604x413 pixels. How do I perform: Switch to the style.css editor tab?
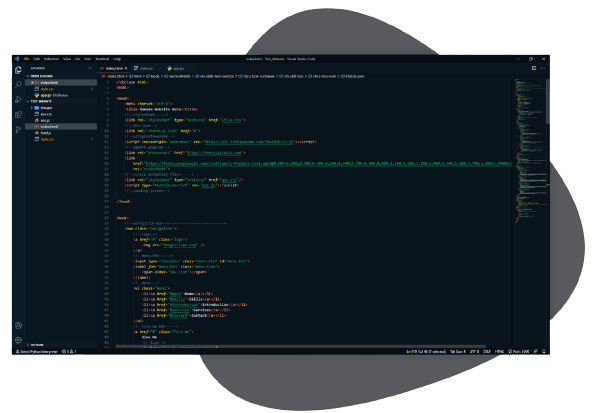pos(146,69)
